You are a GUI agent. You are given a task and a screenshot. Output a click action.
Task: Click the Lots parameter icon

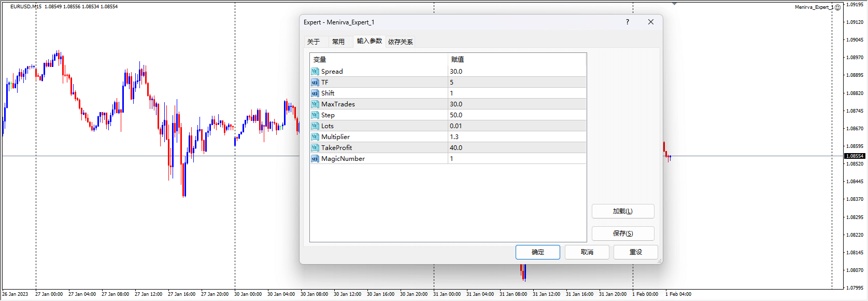315,126
